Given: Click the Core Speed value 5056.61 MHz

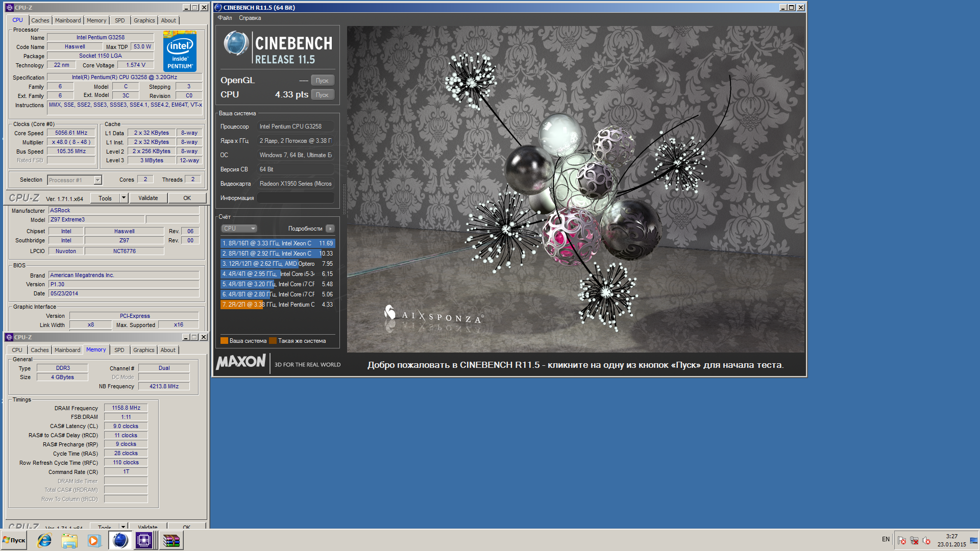Looking at the screenshot, I should coord(71,133).
